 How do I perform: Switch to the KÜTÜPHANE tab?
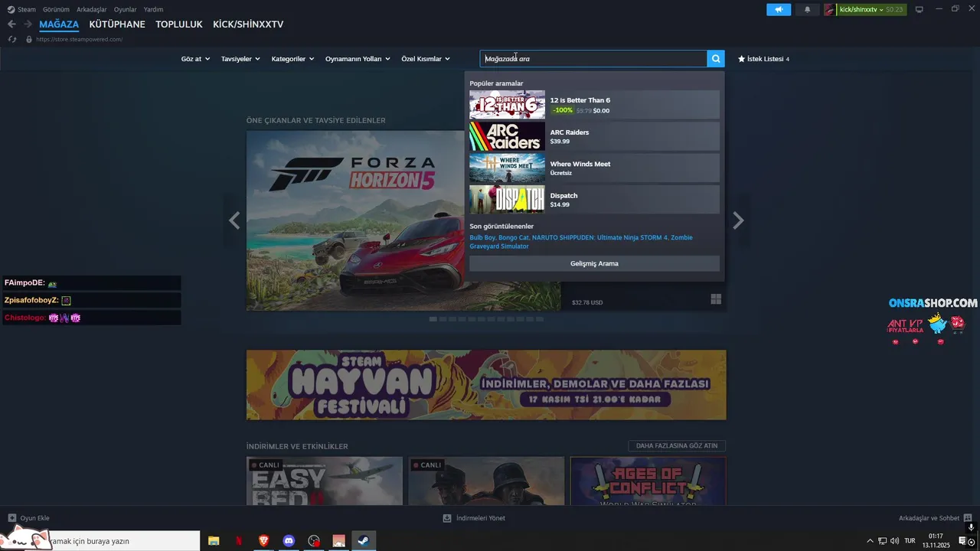pos(117,24)
